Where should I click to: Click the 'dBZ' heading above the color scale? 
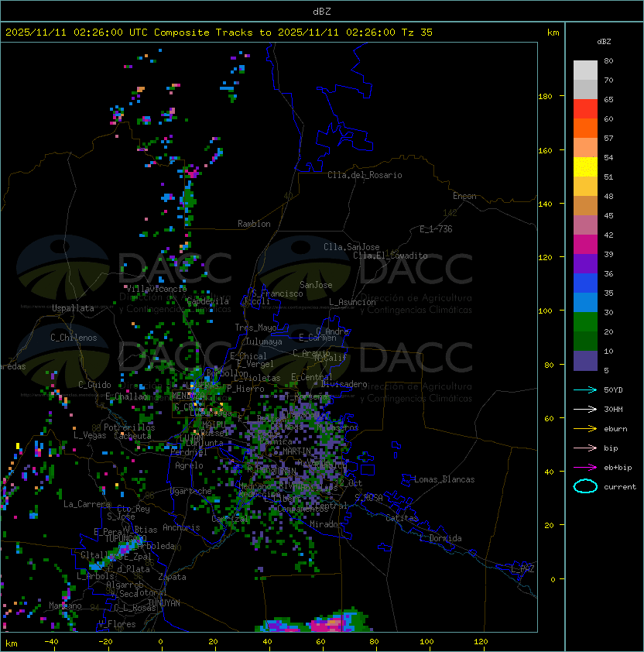pyautogui.click(x=604, y=42)
